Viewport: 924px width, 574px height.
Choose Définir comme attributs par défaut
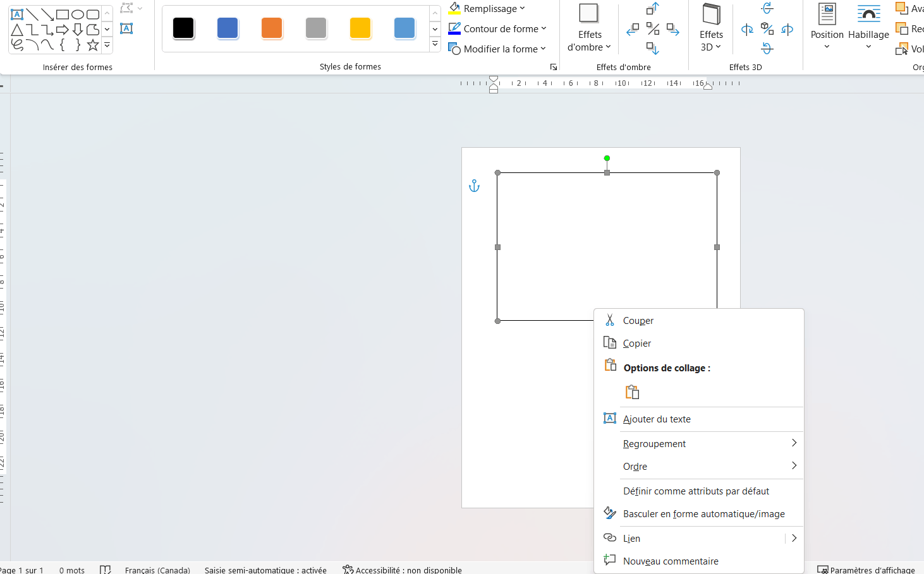pyautogui.click(x=699, y=491)
